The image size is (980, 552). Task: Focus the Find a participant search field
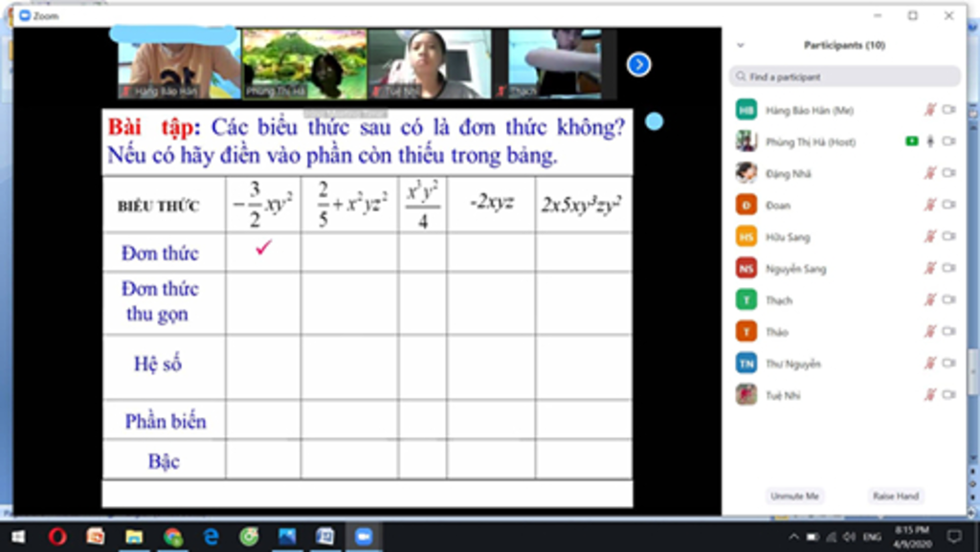coord(844,77)
